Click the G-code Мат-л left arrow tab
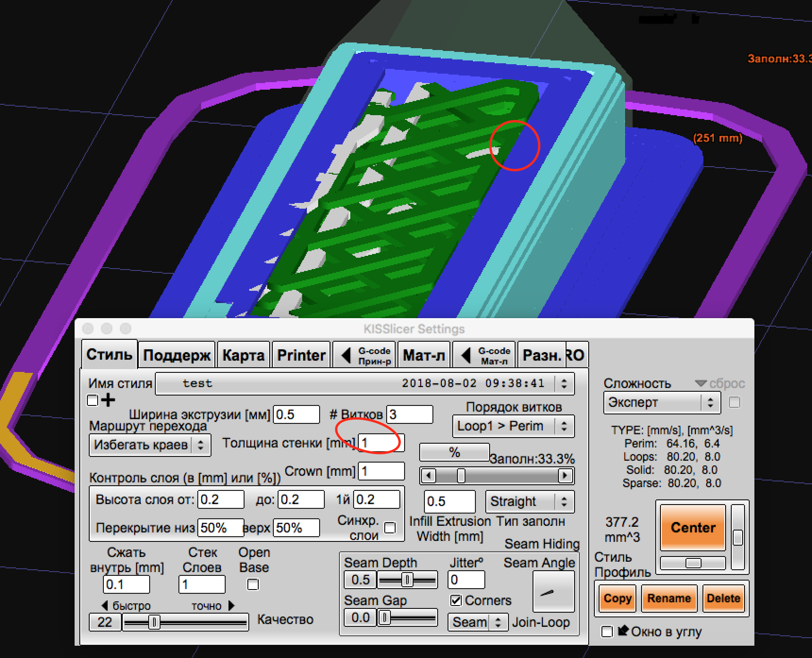 pos(484,355)
